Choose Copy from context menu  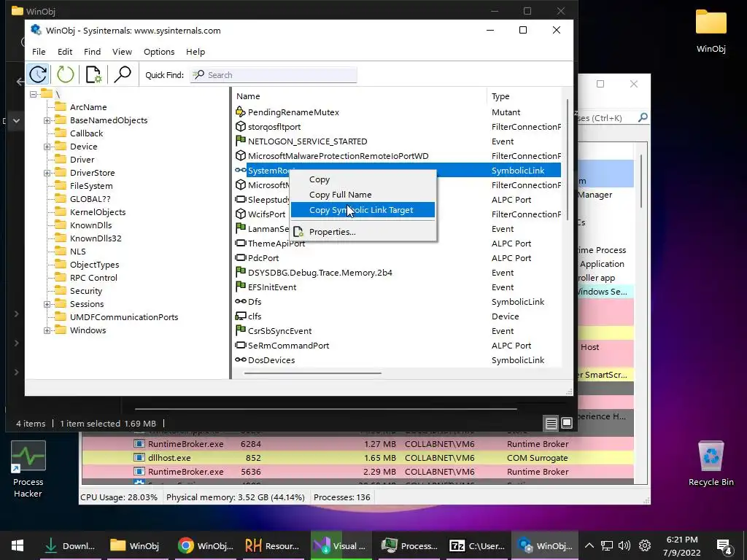point(363,179)
